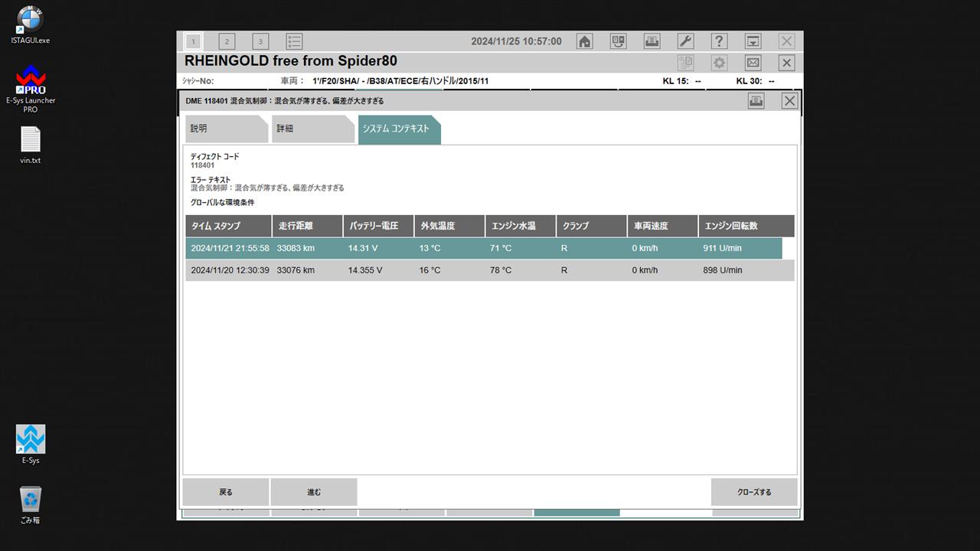Select operation slot 2 in the top bar
This screenshot has width=980, height=551.
227,41
